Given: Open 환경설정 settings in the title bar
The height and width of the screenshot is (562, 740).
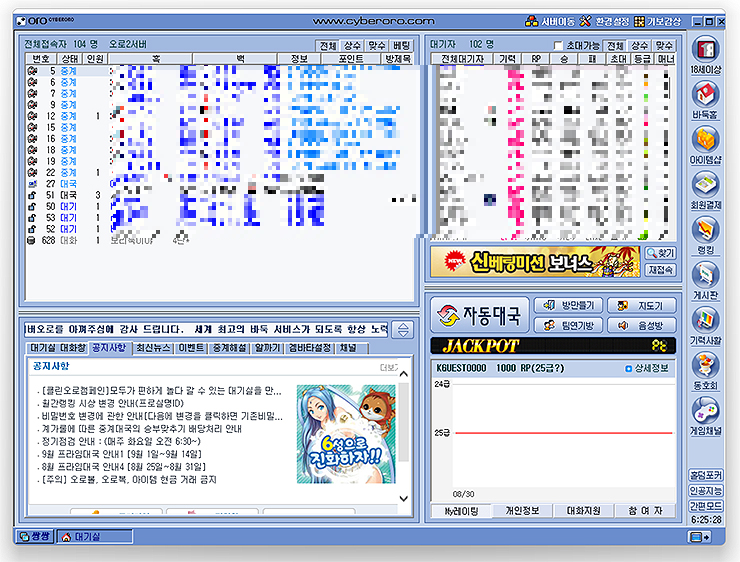Looking at the screenshot, I should click(604, 21).
